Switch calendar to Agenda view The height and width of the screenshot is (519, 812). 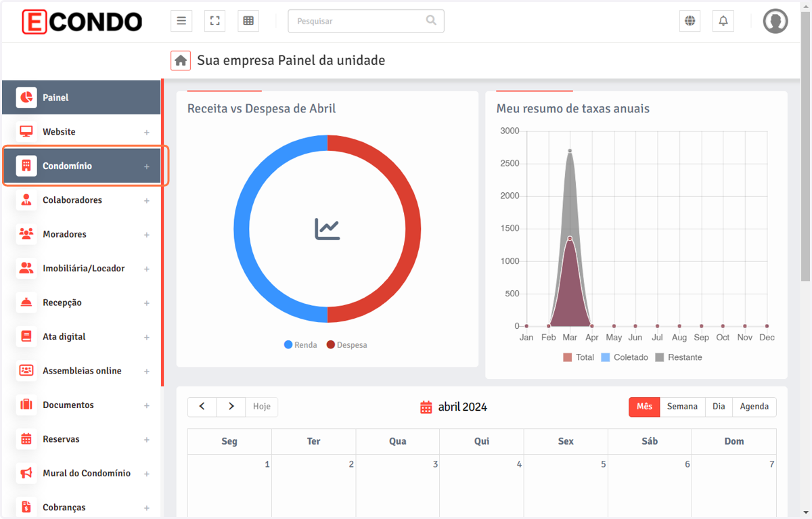754,407
